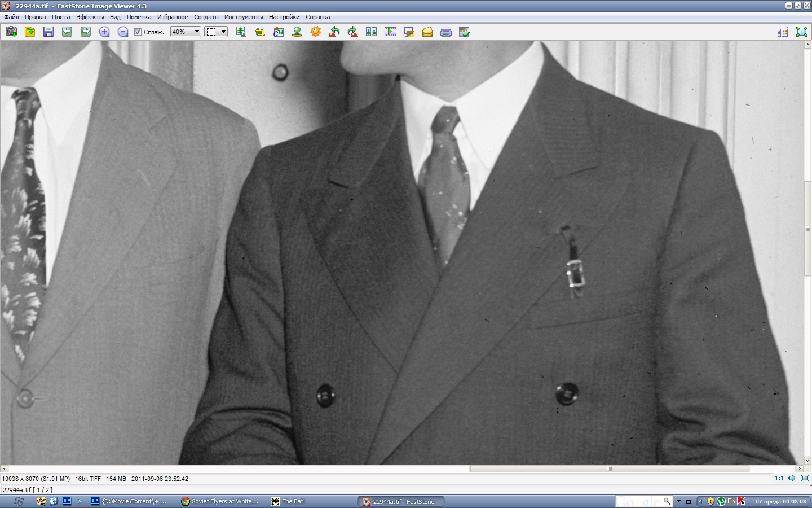Toggle the Сглаж. smoothing checkbox

point(138,32)
